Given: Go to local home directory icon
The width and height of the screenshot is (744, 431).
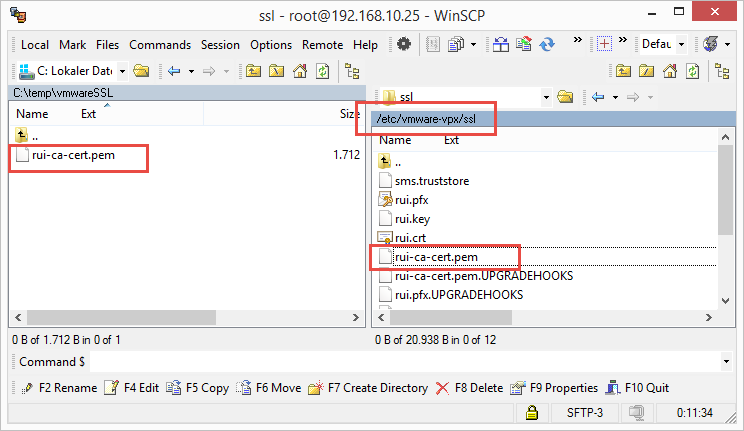Looking at the screenshot, I should click(299, 71).
